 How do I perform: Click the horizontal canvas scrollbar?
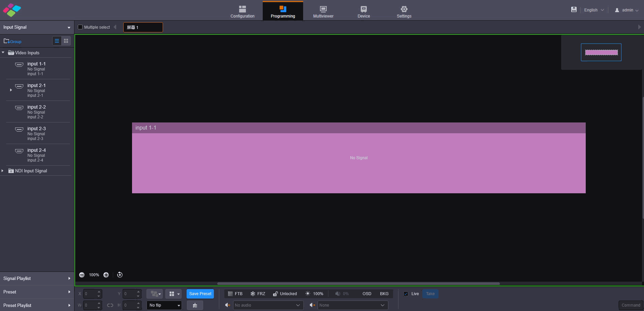[358, 284]
